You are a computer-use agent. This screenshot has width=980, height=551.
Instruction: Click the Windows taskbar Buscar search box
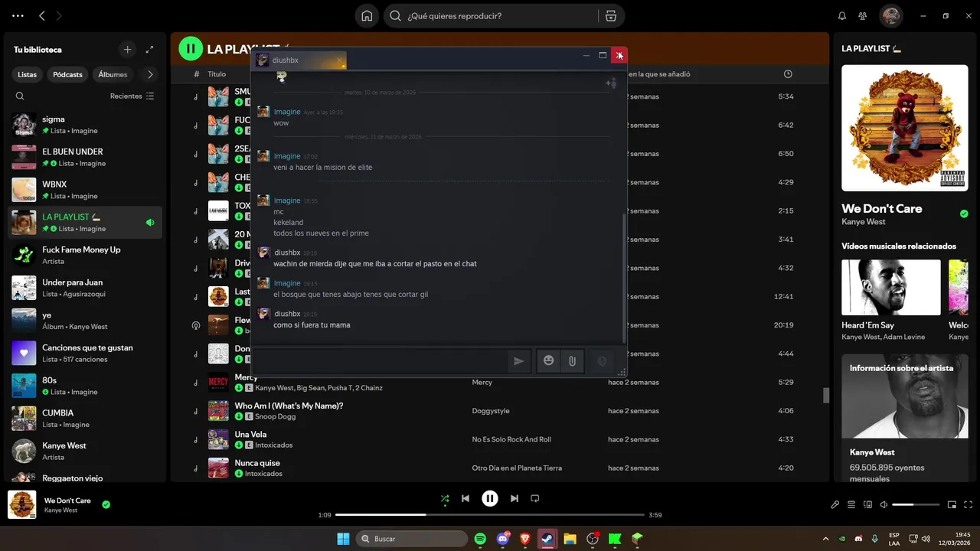point(412,539)
